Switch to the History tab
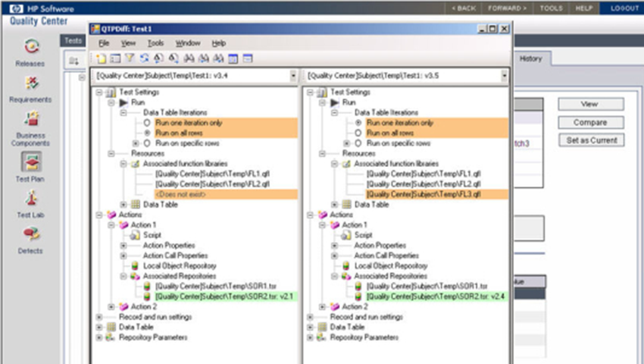Image resolution: width=644 pixels, height=364 pixels. point(530,58)
